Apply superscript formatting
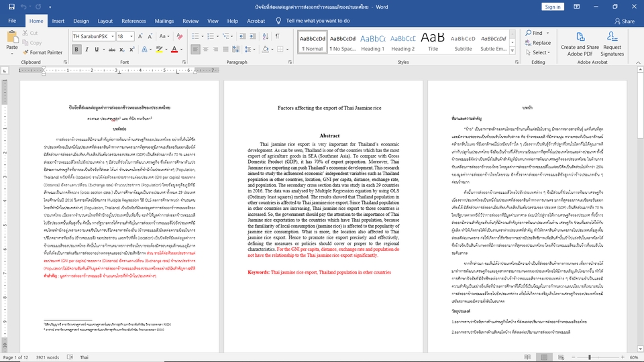The height and width of the screenshot is (362, 644). (132, 50)
